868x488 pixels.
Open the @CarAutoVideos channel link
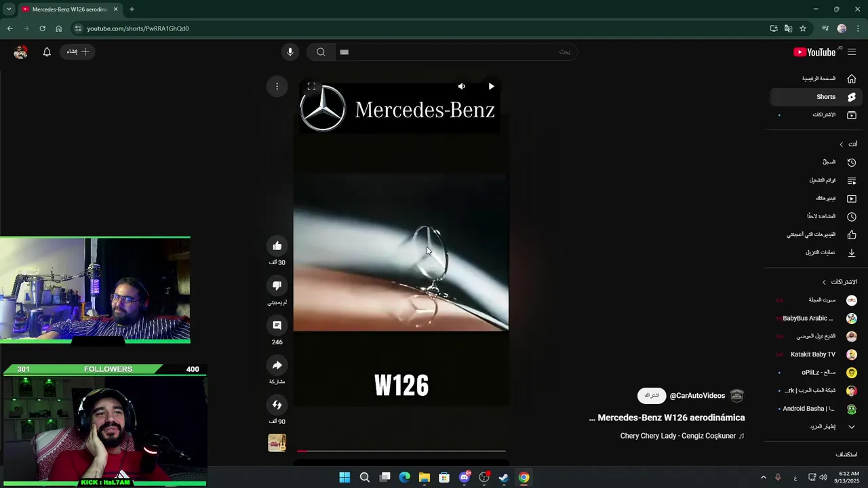click(x=697, y=396)
